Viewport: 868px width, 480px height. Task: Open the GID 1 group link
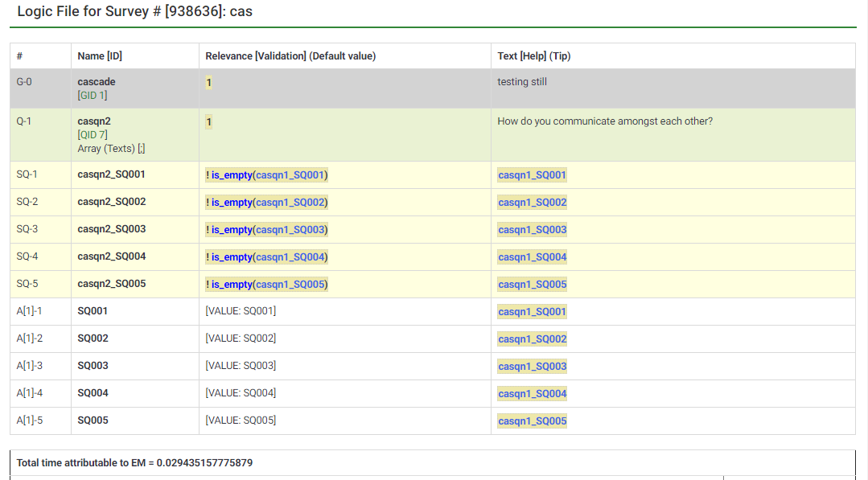click(92, 96)
